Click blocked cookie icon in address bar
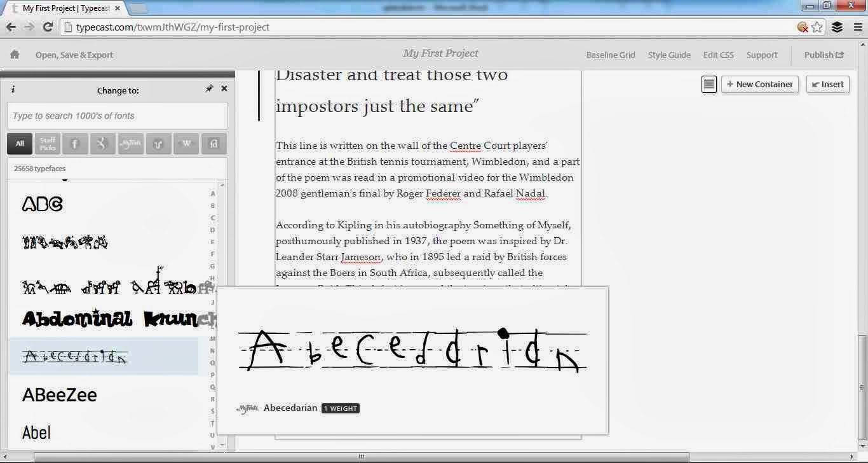Screen dimensions: 868x463 (803, 27)
